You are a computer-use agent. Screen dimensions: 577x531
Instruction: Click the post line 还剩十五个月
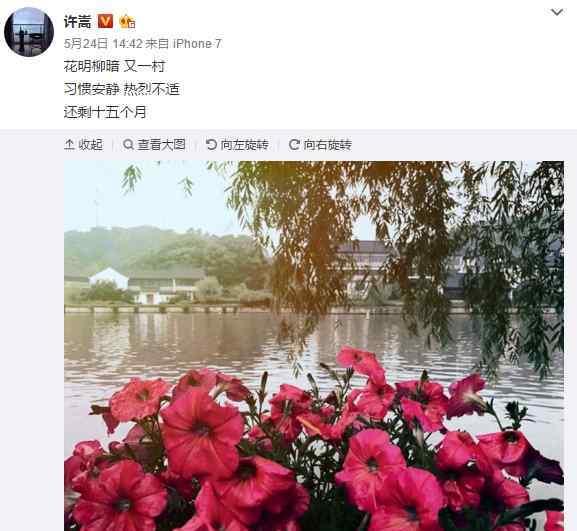[105, 112]
